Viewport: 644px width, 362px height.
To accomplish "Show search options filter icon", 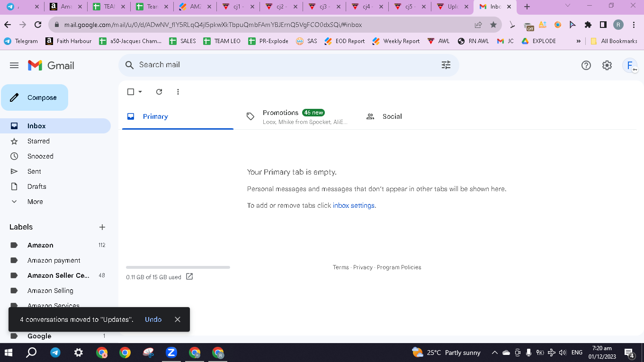I will (x=446, y=65).
